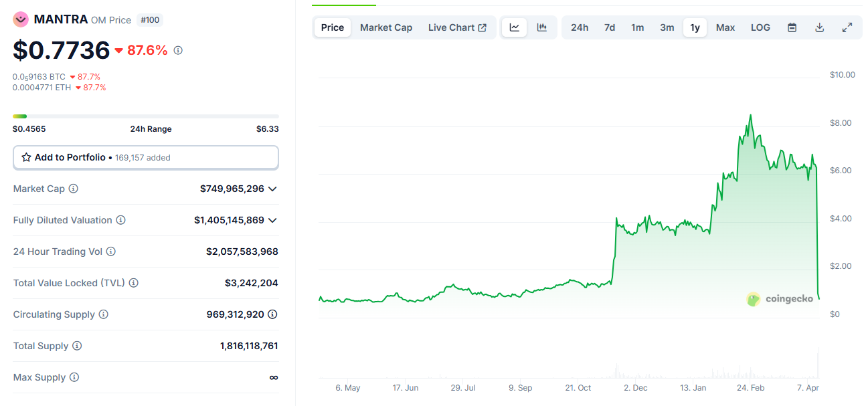Expand Market Cap details chevron
This screenshot has height=406, width=868.
coord(272,189)
